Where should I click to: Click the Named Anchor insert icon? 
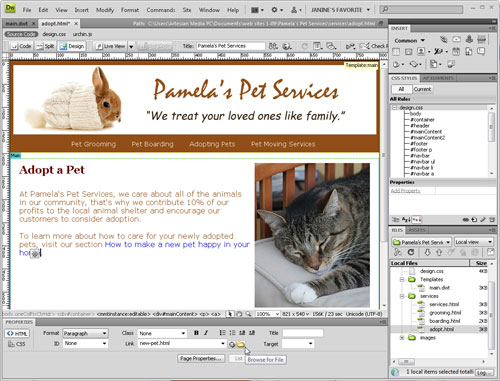(469, 40)
